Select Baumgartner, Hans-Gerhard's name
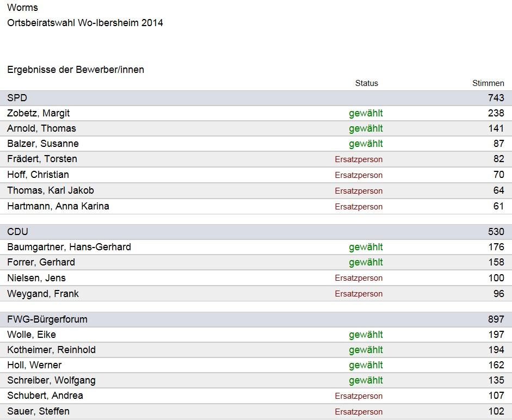Viewport: 512px width, 420px height. [x=69, y=247]
